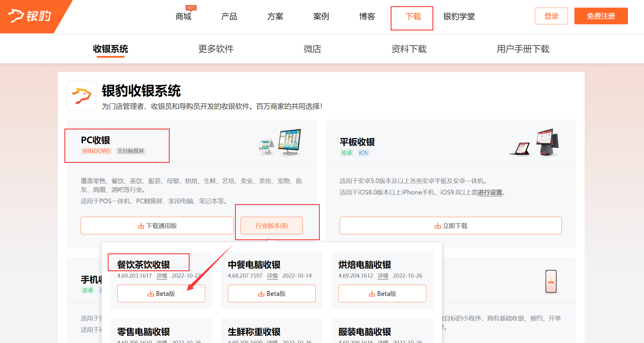Click the 支持触摸屏 tag

(130, 151)
